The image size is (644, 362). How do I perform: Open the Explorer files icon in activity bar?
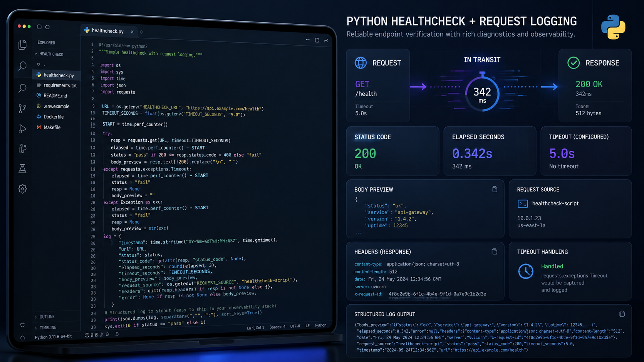[x=22, y=45]
